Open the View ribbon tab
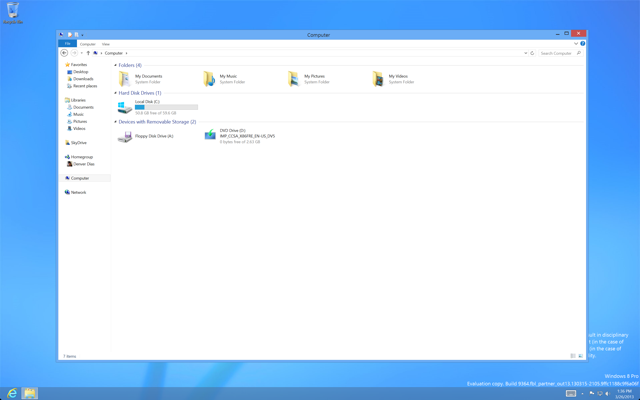 click(106, 44)
